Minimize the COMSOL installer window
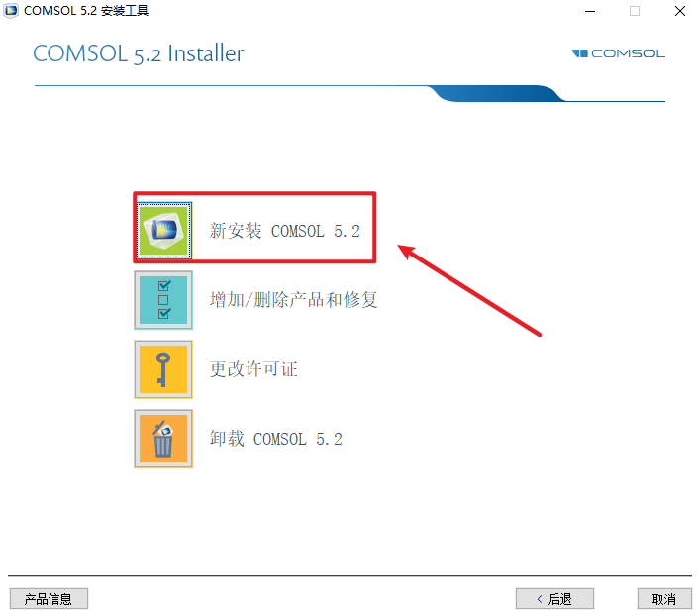 click(x=590, y=11)
